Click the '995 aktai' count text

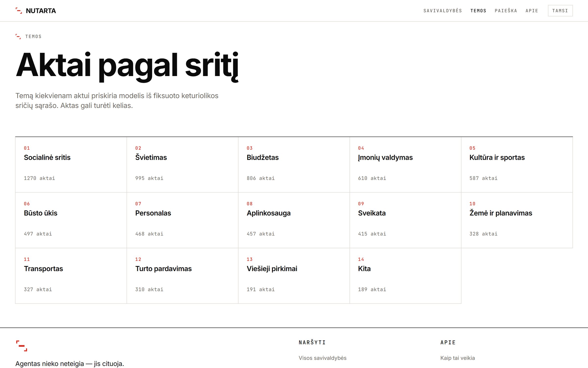pyautogui.click(x=149, y=178)
